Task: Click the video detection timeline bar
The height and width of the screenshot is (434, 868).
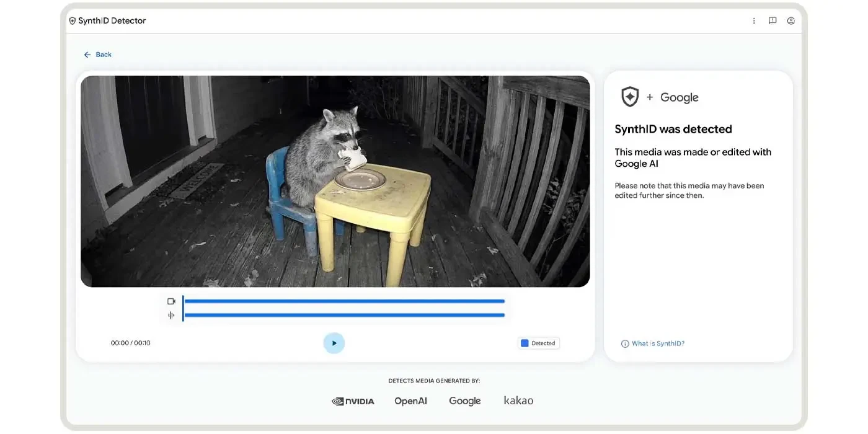Action: pyautogui.click(x=344, y=301)
